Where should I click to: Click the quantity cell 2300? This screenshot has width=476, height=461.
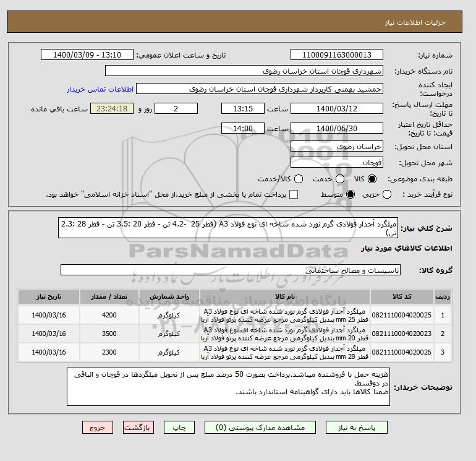point(109,352)
